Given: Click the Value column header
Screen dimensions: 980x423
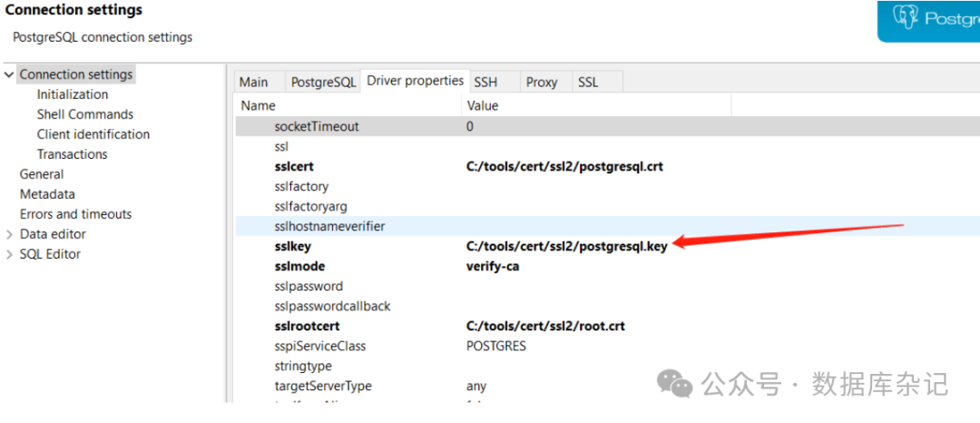Looking at the screenshot, I should pos(483,105).
